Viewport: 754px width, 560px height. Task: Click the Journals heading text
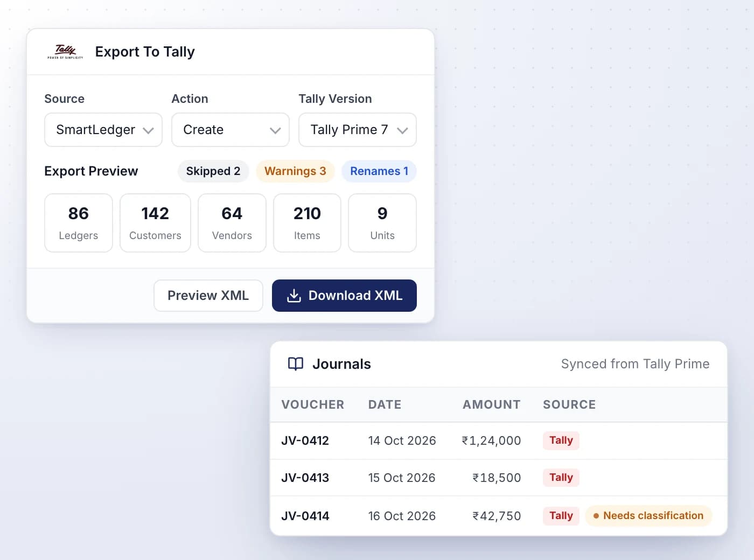point(341,364)
